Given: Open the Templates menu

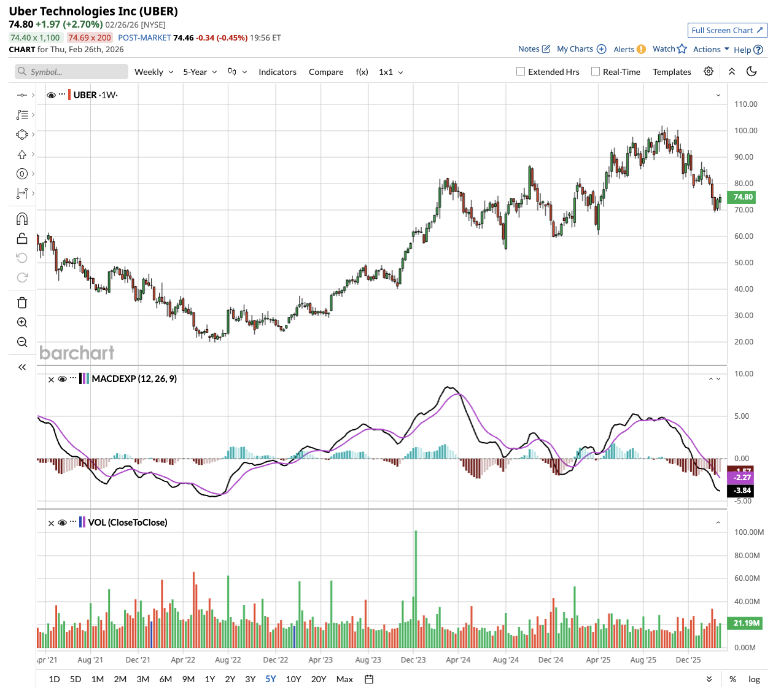Looking at the screenshot, I should [672, 72].
